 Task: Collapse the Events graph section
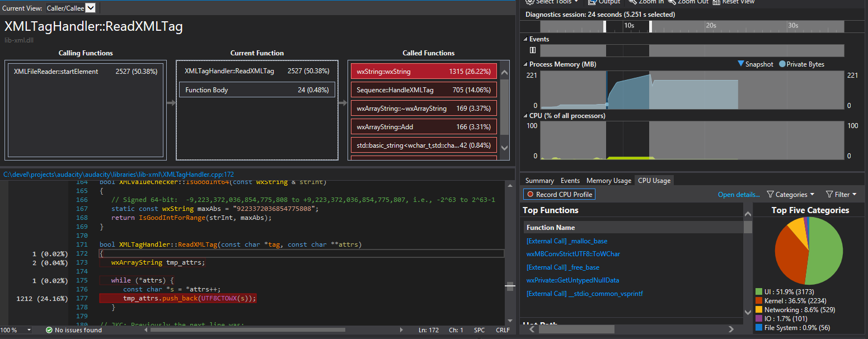click(x=525, y=39)
